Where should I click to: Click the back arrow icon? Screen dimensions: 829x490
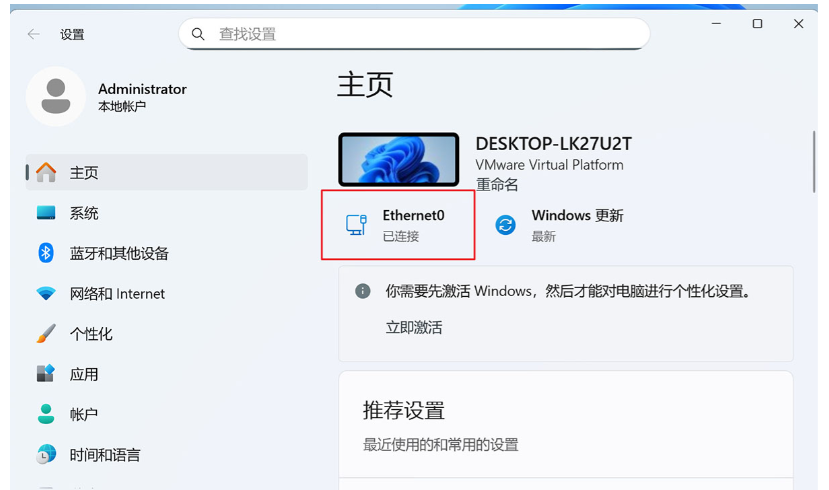[34, 34]
